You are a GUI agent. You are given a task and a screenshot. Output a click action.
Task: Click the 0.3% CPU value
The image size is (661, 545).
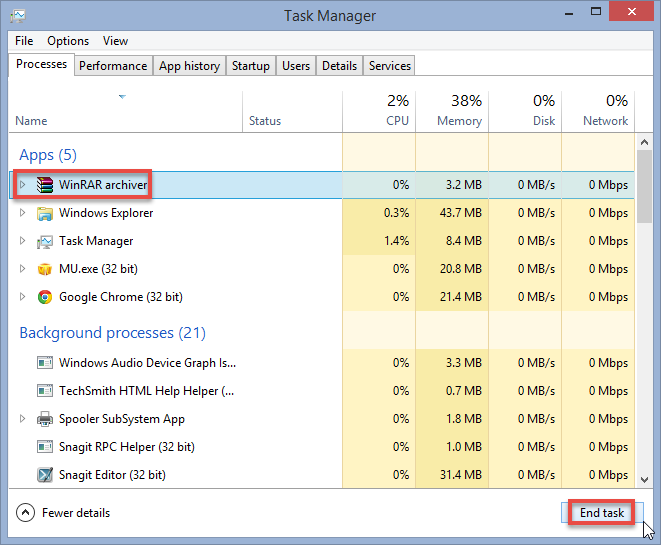pos(396,213)
